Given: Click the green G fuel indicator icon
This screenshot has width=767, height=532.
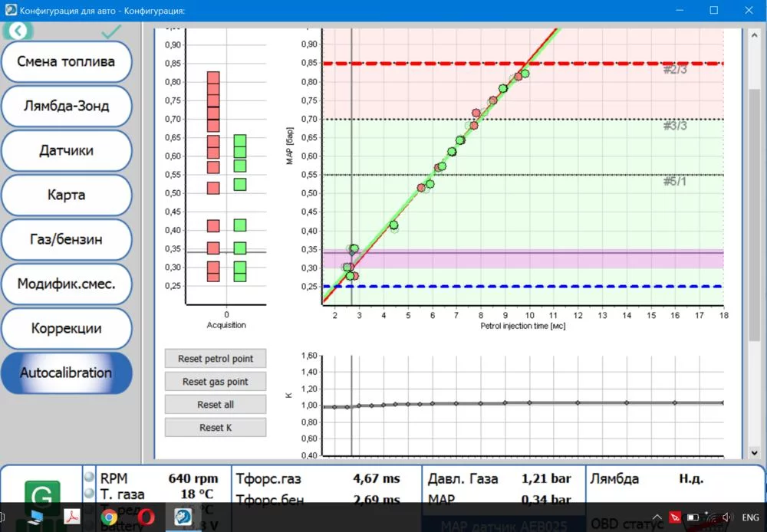Looking at the screenshot, I should point(42,496).
